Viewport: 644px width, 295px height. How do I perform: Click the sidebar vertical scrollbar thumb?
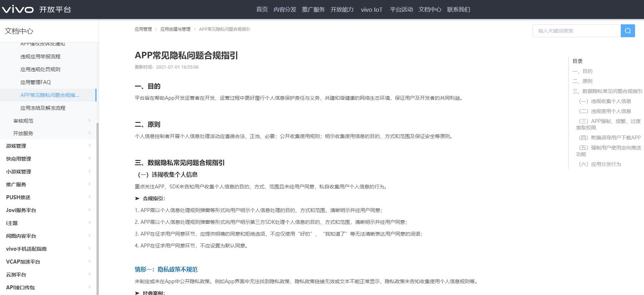(x=98, y=209)
